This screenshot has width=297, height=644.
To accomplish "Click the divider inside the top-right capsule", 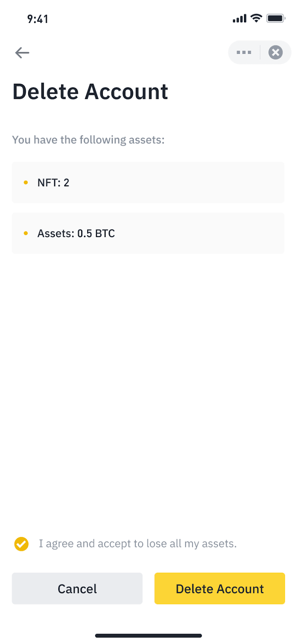I will point(260,52).
